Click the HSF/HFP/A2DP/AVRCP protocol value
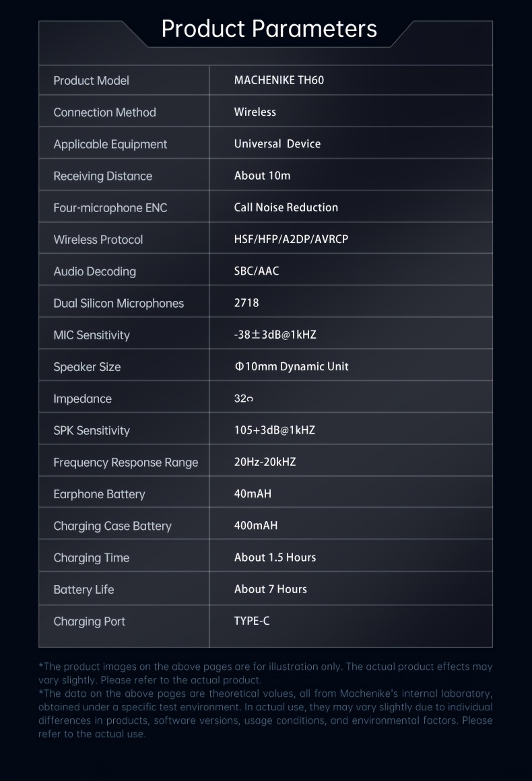 pyautogui.click(x=291, y=239)
